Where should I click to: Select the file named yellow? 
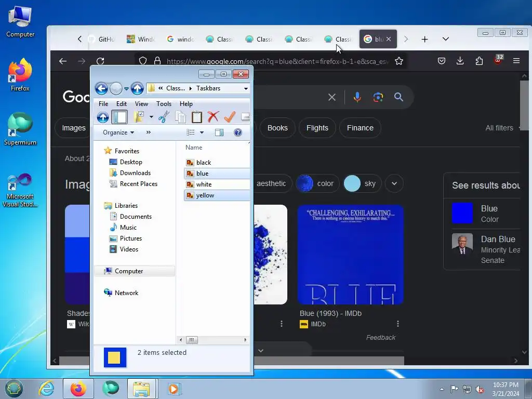click(x=217, y=195)
